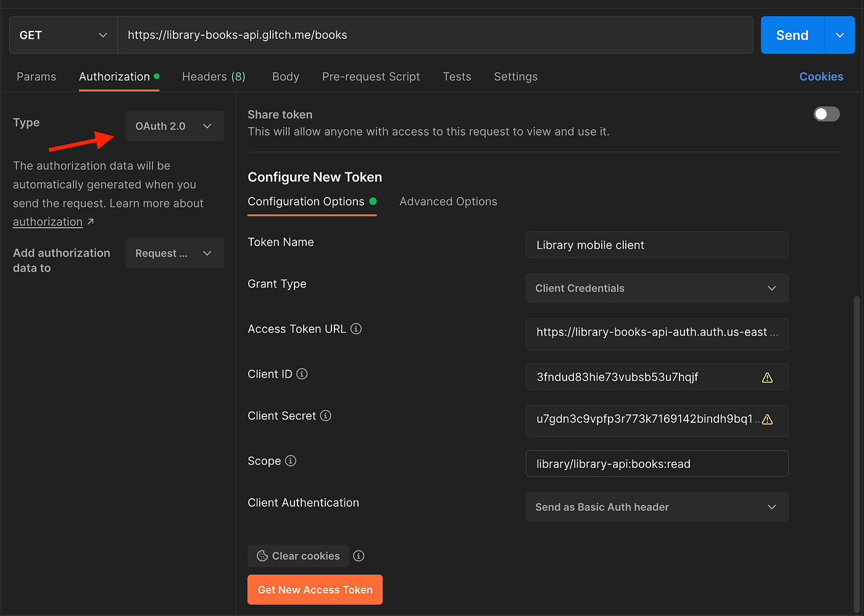The image size is (864, 616).
Task: Click the Client ID input field
Action: (657, 377)
